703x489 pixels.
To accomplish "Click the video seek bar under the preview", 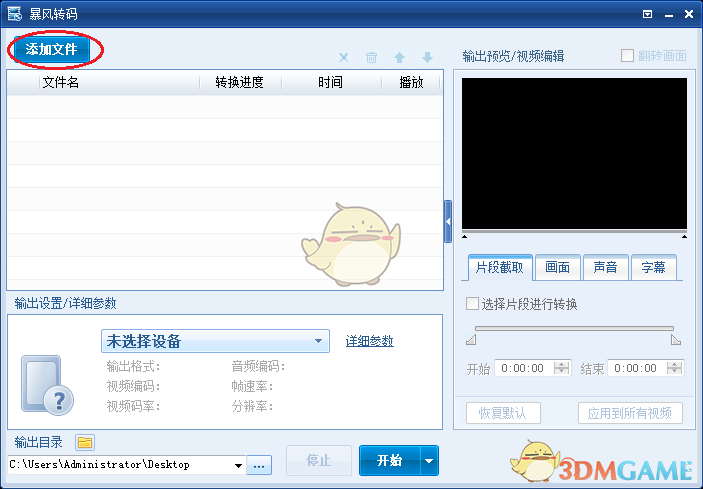I will [574, 232].
